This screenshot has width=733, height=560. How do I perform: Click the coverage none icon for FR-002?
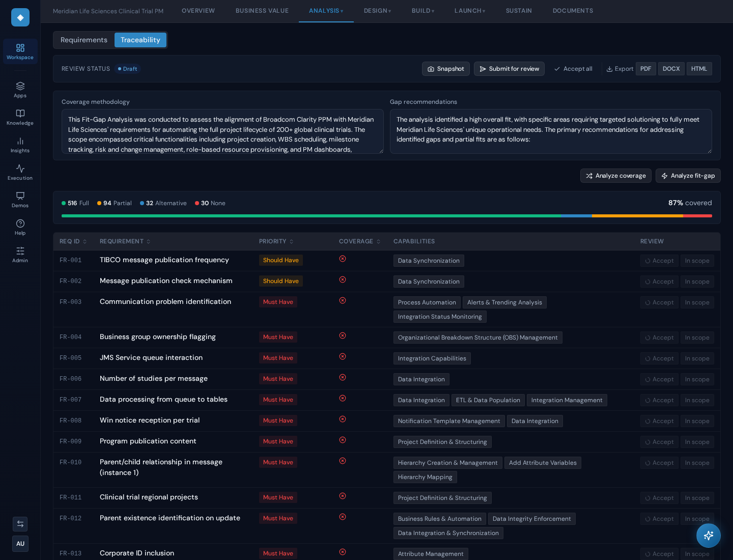pos(343,279)
